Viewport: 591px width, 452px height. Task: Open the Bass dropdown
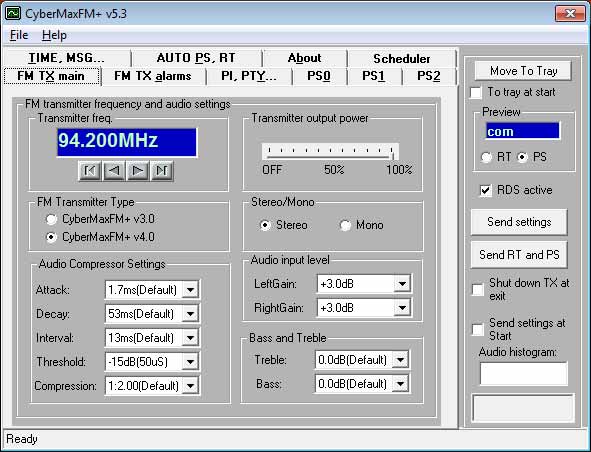coord(400,384)
